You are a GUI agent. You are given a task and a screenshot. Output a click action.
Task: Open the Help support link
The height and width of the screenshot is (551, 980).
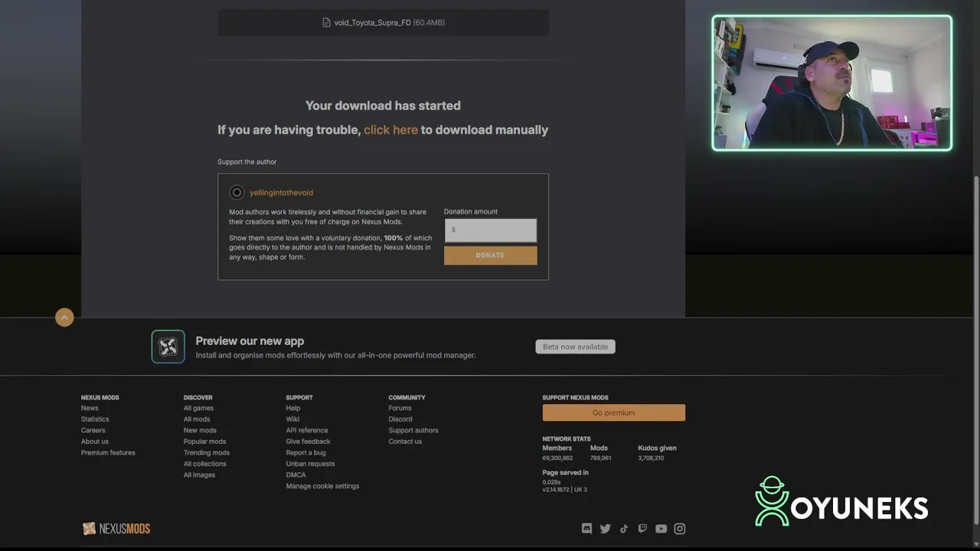click(x=293, y=409)
